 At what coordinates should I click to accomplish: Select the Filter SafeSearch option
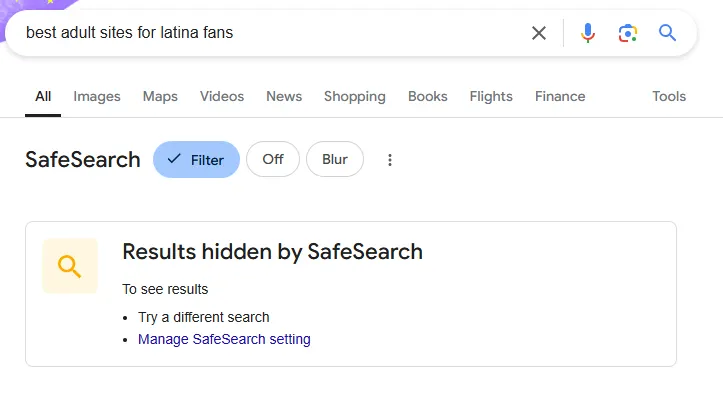coord(196,160)
